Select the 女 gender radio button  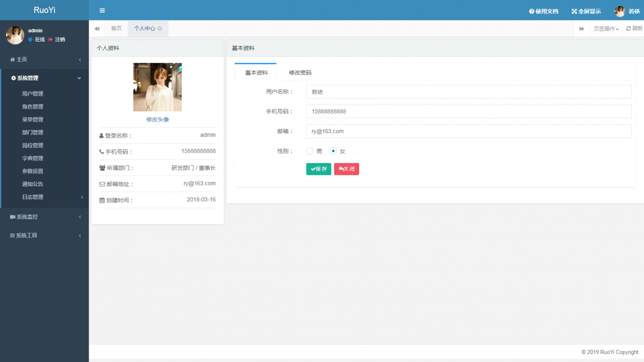[x=333, y=151]
